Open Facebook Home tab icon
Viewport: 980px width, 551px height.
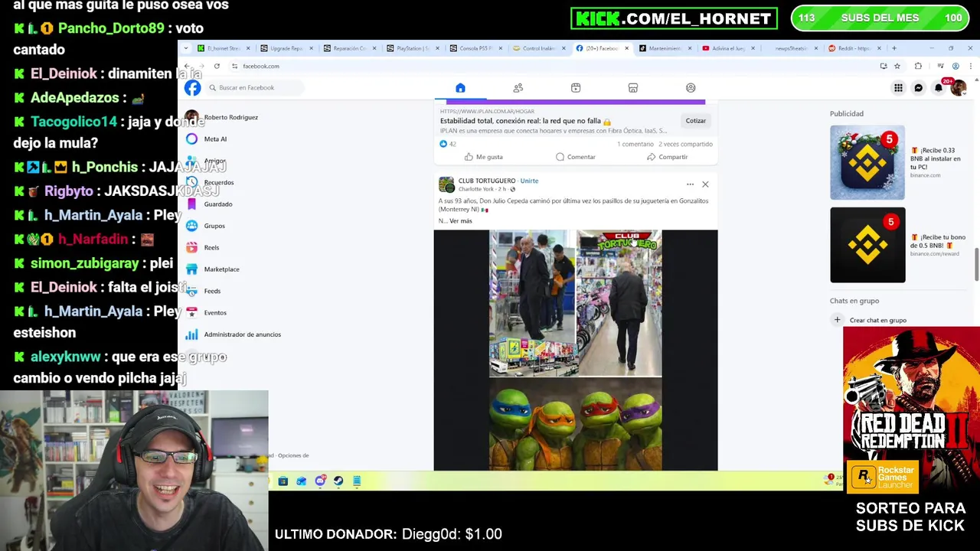click(460, 88)
